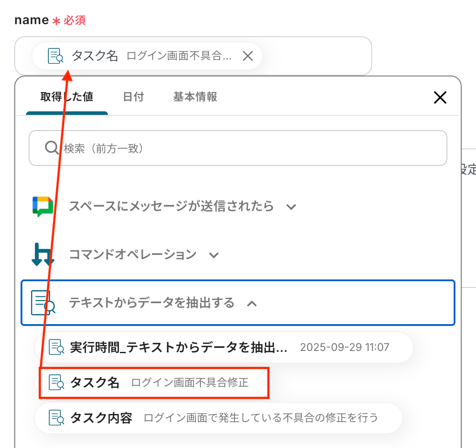The width and height of the screenshot is (476, 448).
Task: Switch to the 日付 tab
Action: tap(133, 97)
